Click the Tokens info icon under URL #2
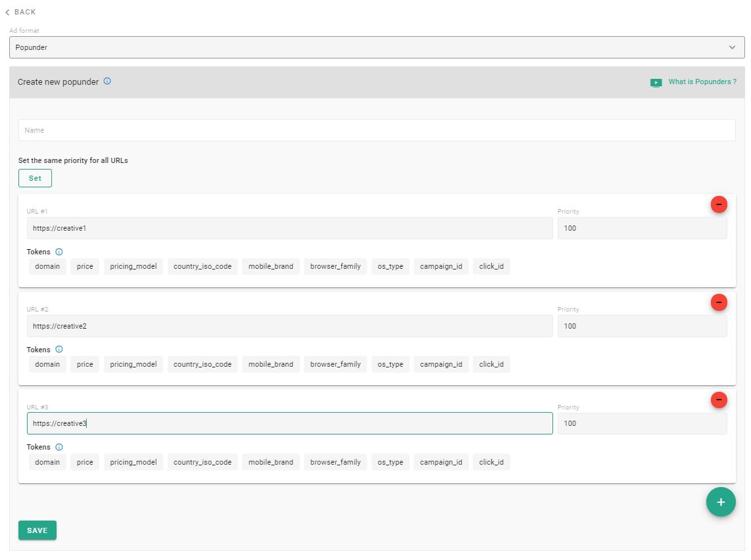 [59, 350]
